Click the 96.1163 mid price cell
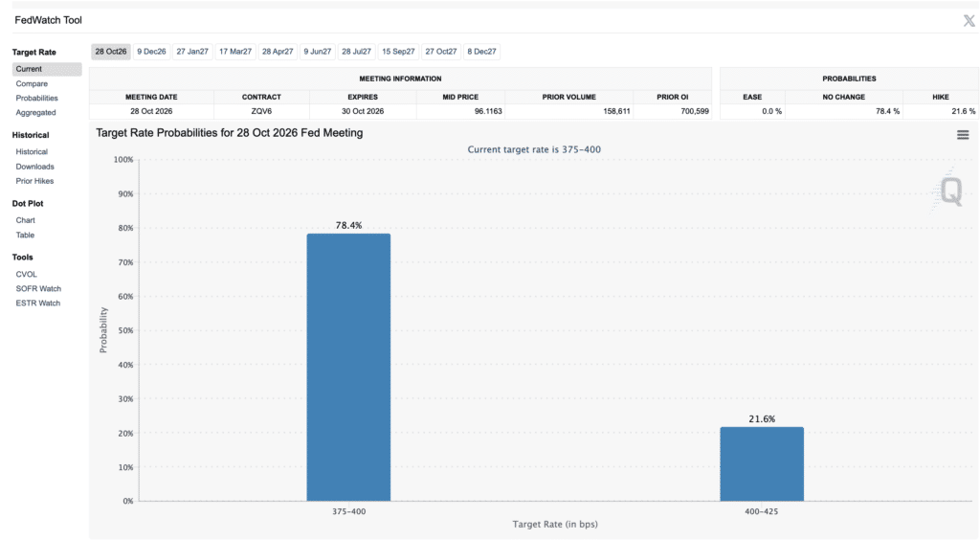 click(x=460, y=111)
